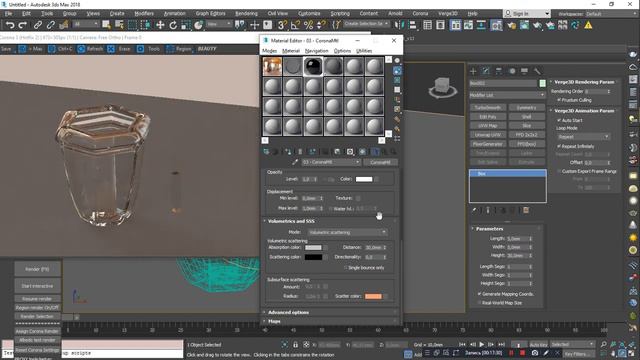Toggle the 3D Snaps icon
Image resolution: width=640 pixels, height=360 pixels.
pyautogui.click(x=282, y=25)
